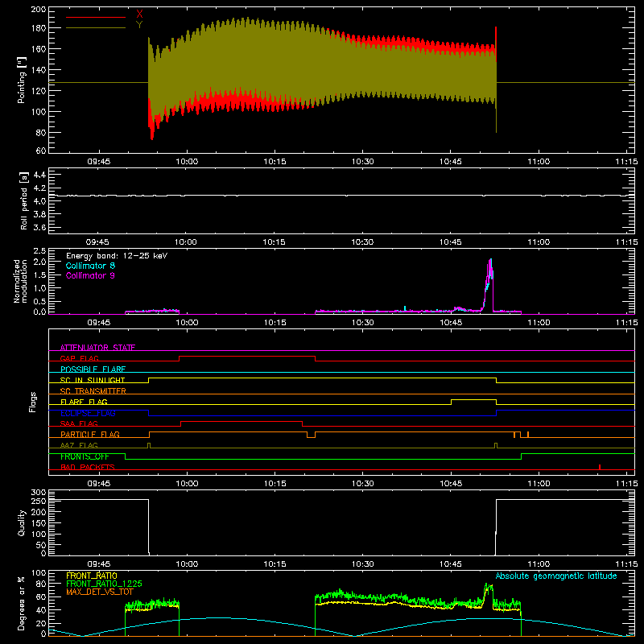The width and height of the screenshot is (644, 644).
Task: Click the raised FLARE_FLAG step after 10:45
Action: pyautogui.click(x=473, y=399)
